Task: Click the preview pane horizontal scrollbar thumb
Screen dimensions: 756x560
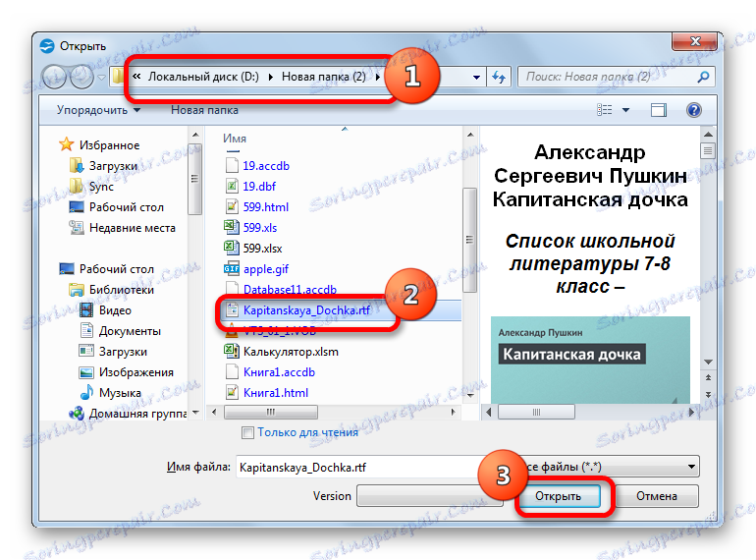Action: (x=536, y=412)
